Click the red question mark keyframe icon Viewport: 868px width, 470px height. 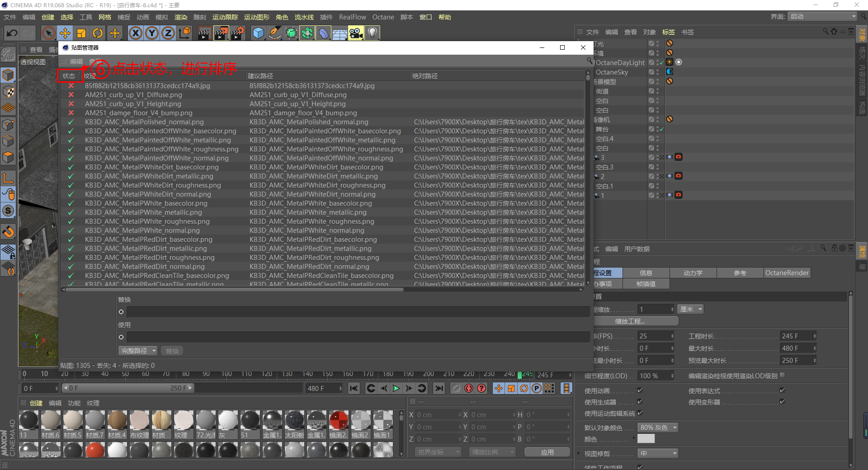coord(481,388)
